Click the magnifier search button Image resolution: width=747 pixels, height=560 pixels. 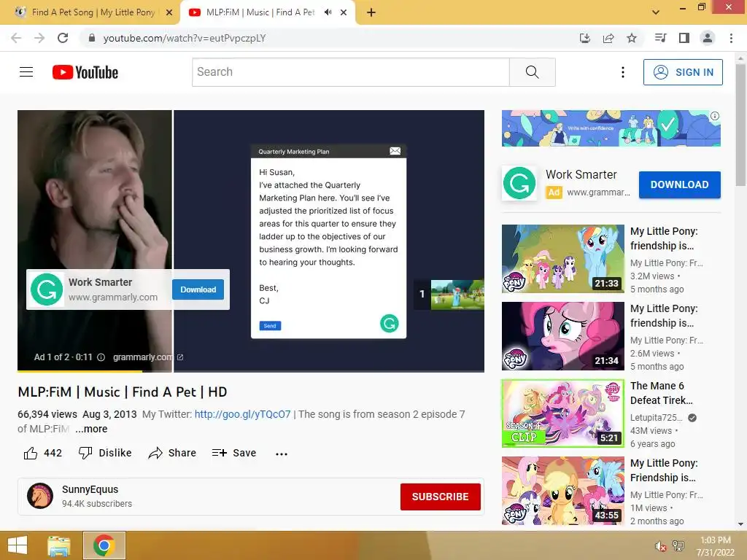tap(532, 72)
